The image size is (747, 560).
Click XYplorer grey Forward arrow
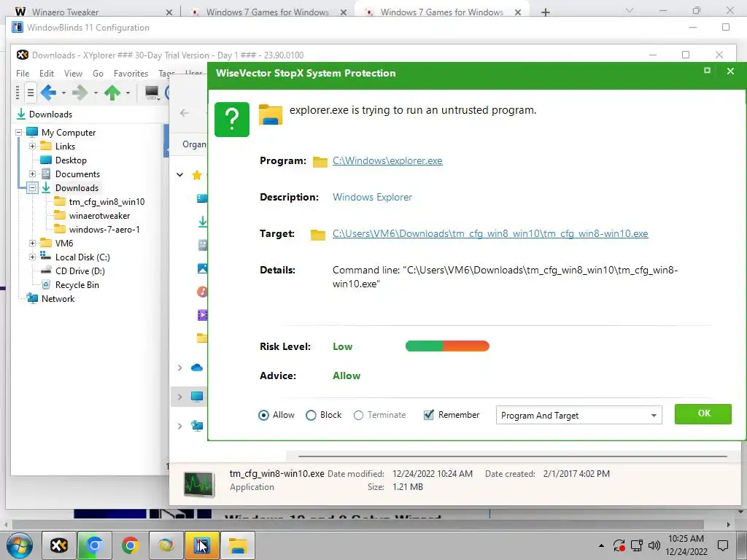tap(80, 93)
